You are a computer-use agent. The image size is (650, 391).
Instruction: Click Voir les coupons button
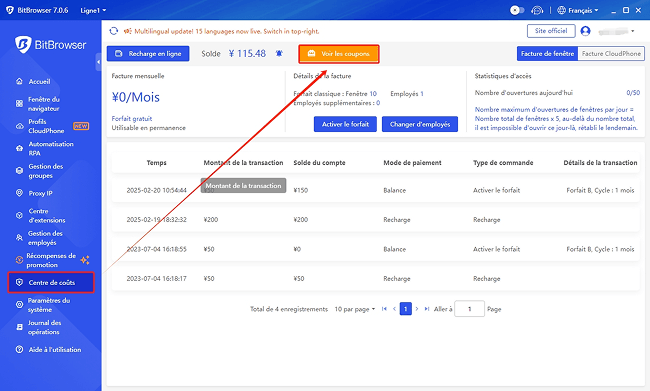[339, 54]
